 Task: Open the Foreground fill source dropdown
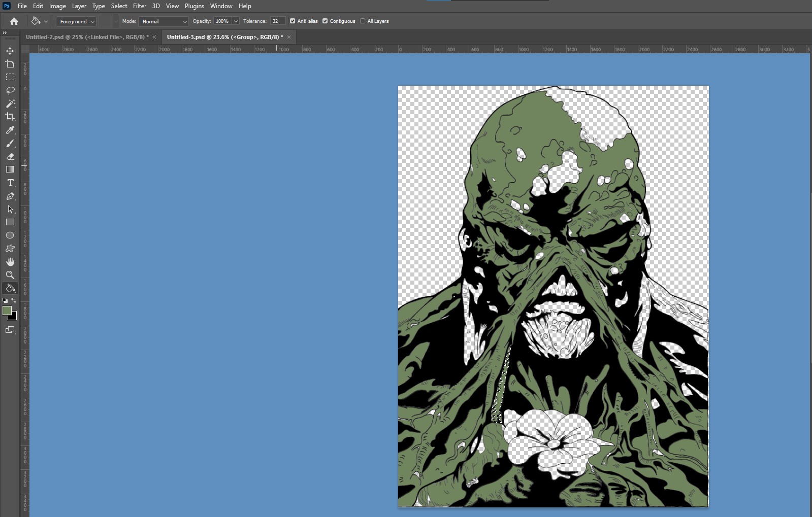point(77,21)
